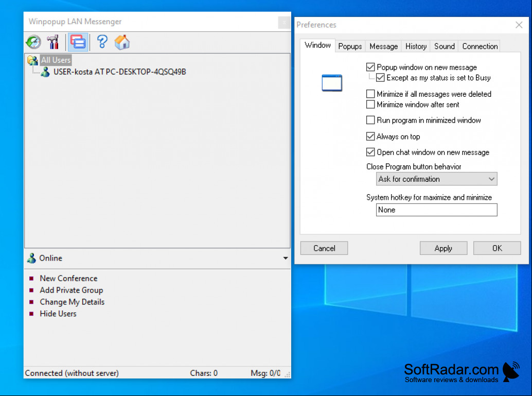
Task: Confirm preferences with OK button
Action: [x=497, y=248]
